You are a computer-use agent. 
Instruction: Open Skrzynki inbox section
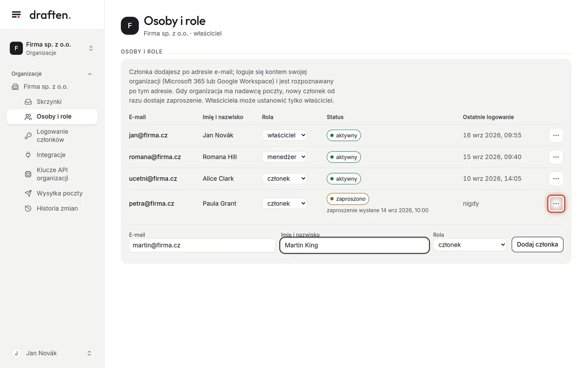52,102
